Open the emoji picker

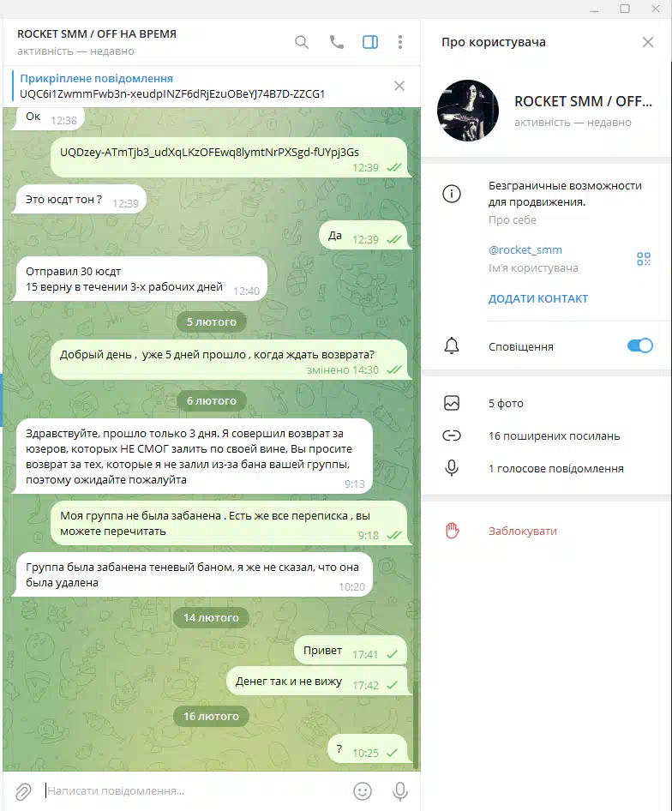pos(362,790)
